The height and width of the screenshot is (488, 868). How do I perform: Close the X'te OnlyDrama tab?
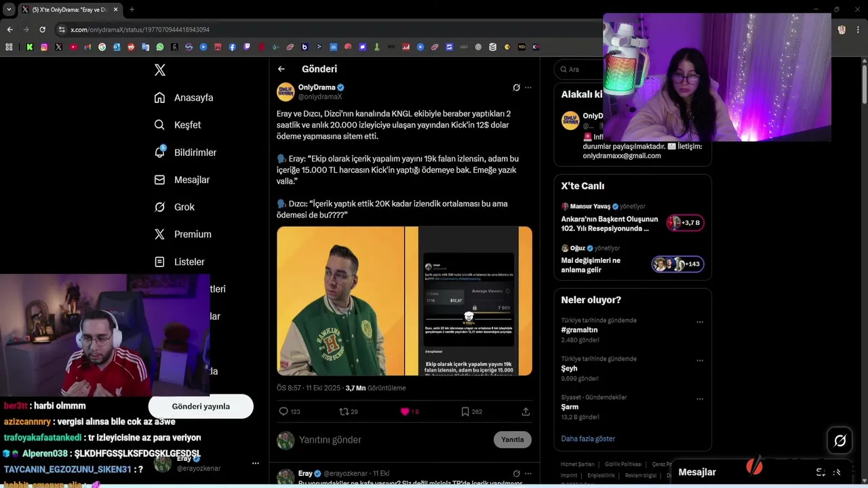point(116,9)
